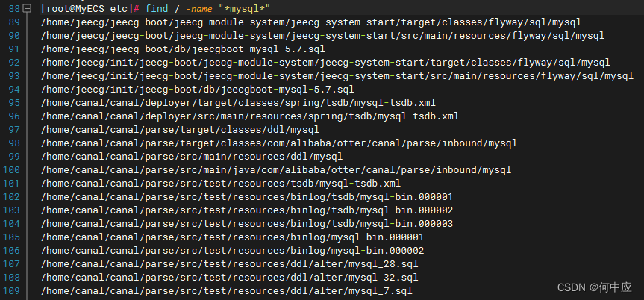Click parse/src/main/resources/ddl/mysql path
This screenshot has width=644, height=300.
(x=192, y=157)
